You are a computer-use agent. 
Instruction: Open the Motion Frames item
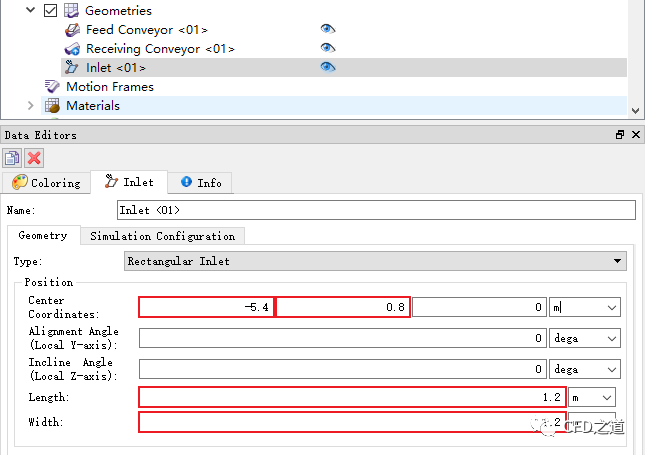click(110, 86)
